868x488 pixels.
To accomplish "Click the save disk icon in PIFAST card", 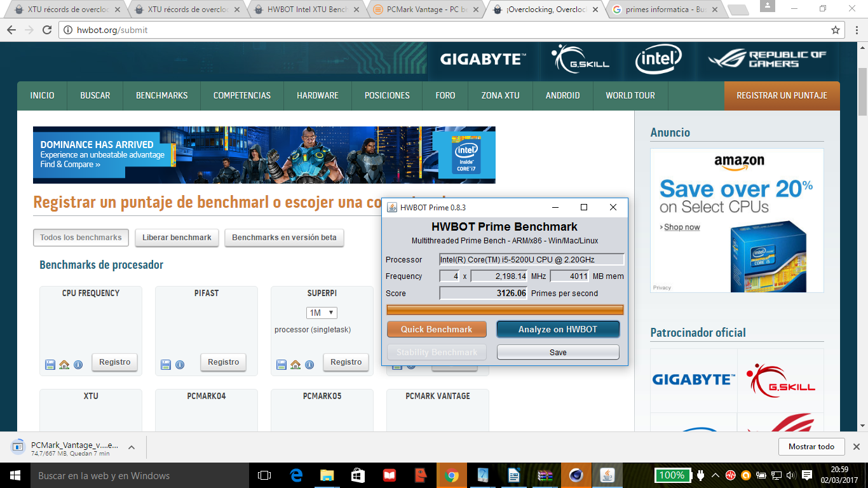I will 166,365.
